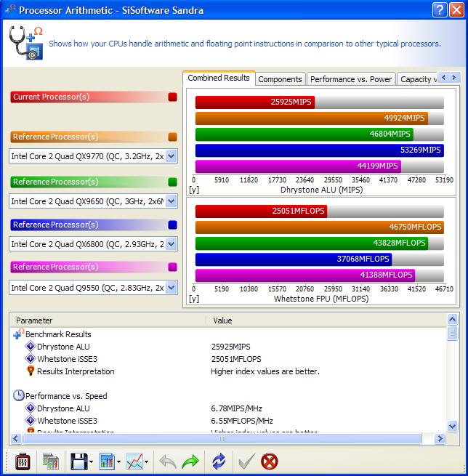This screenshot has width=468, height=476.
Task: Click the grey back arrow icon
Action: click(168, 462)
